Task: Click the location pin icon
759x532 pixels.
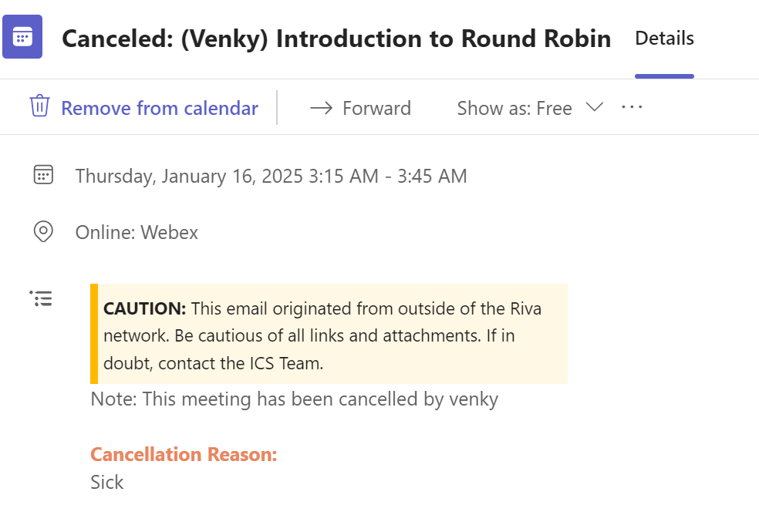Action: 43,231
